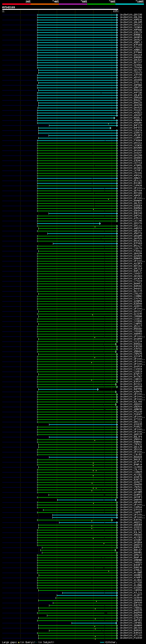The image size is (146, 644).
Task: Click hit UniRef100_Q23146
Action: point(131,314)
